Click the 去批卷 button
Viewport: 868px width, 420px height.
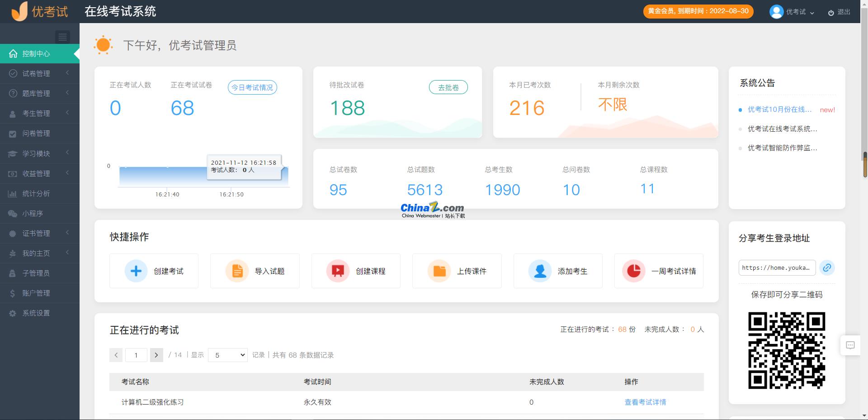click(x=448, y=87)
